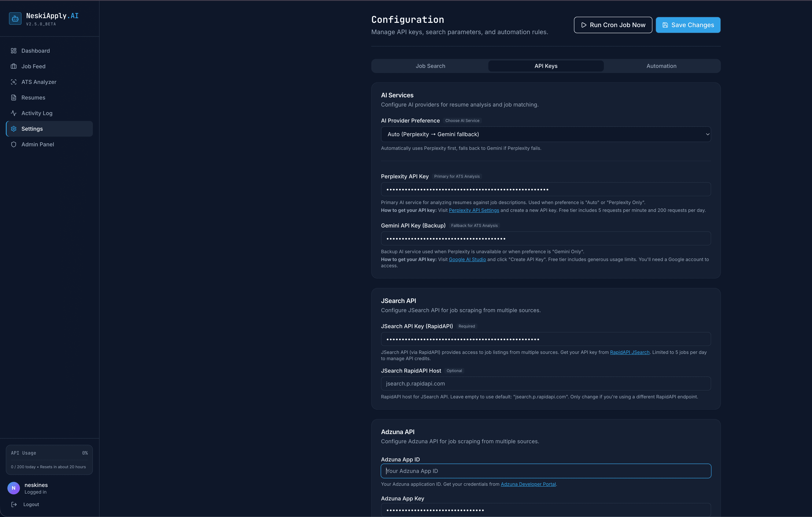This screenshot has height=517, width=812.
Task: Click the Adzuna App ID input field
Action: click(546, 471)
